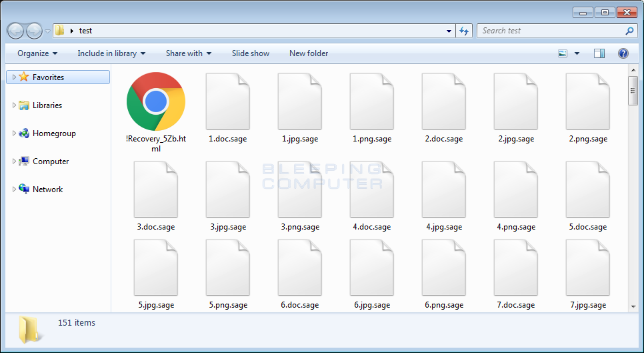Select the 3.doc.sage file icon
Viewport: 644px width, 353px height.
(155, 190)
